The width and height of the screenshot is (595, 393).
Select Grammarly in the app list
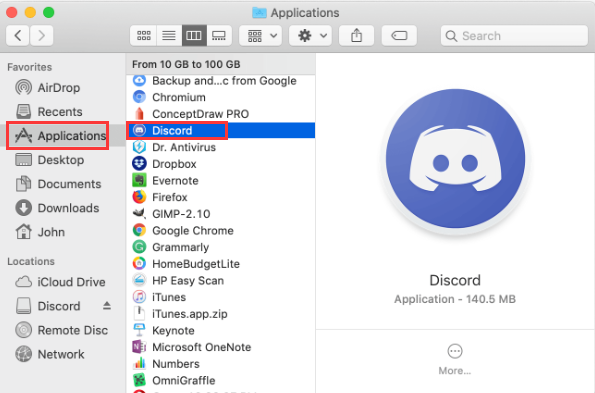tap(220, 248)
